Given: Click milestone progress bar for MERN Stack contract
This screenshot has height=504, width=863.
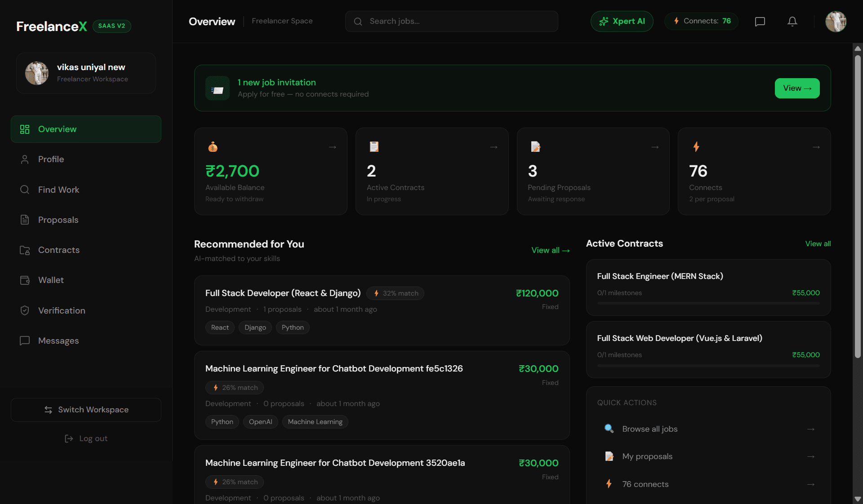Looking at the screenshot, I should (x=708, y=304).
